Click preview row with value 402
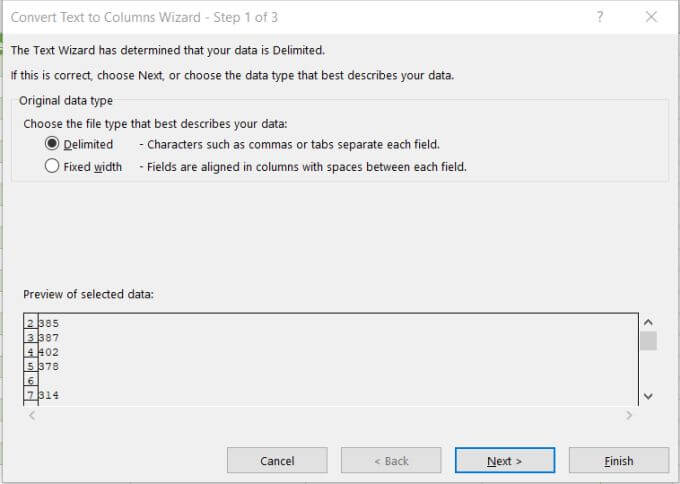 [49, 352]
